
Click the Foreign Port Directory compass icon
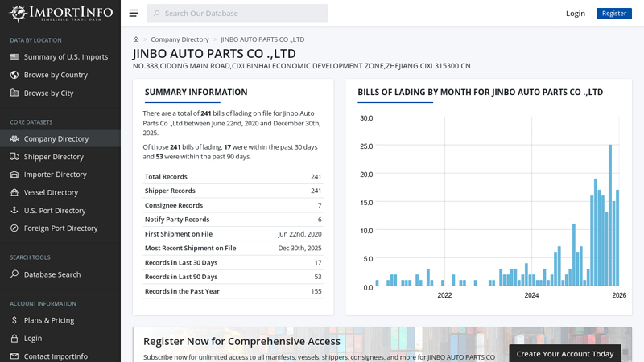(14, 228)
